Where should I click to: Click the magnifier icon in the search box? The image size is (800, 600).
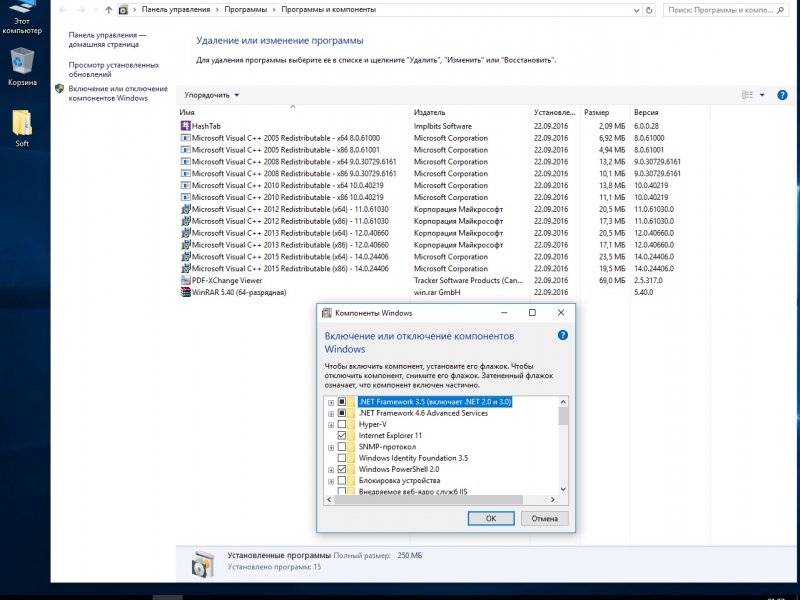(780, 10)
